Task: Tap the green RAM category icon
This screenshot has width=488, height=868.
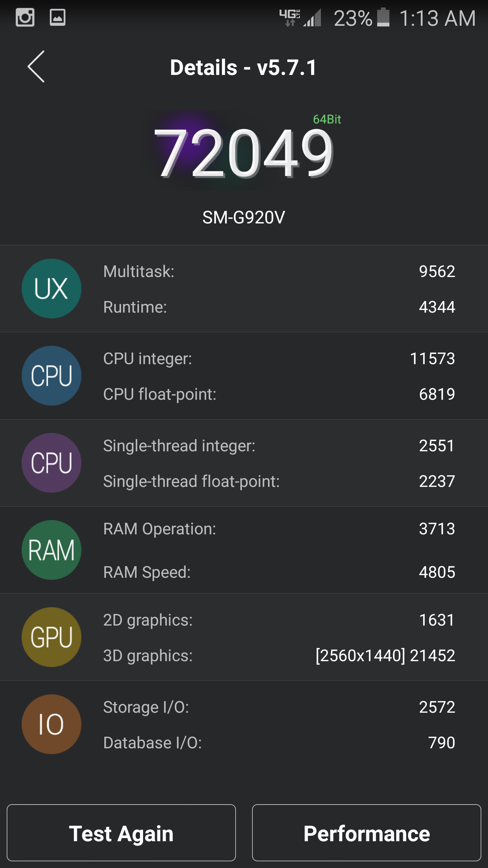Action: point(52,550)
